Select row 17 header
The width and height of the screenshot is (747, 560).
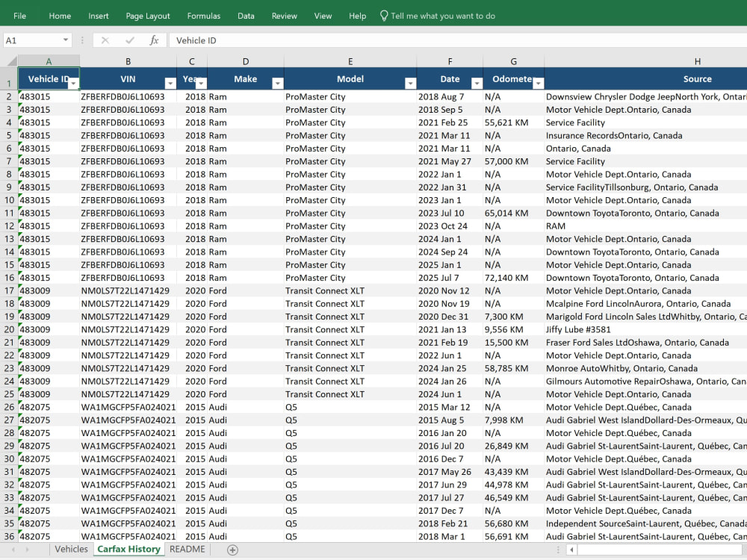click(x=9, y=290)
